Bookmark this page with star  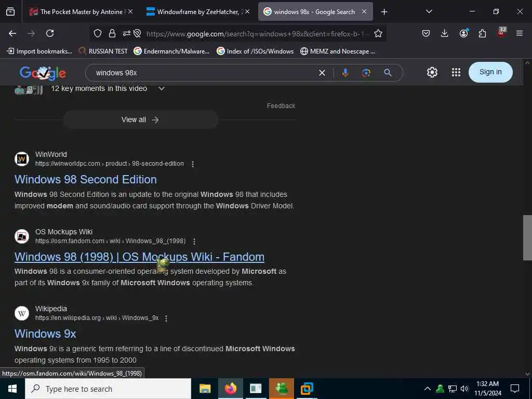tap(378, 33)
